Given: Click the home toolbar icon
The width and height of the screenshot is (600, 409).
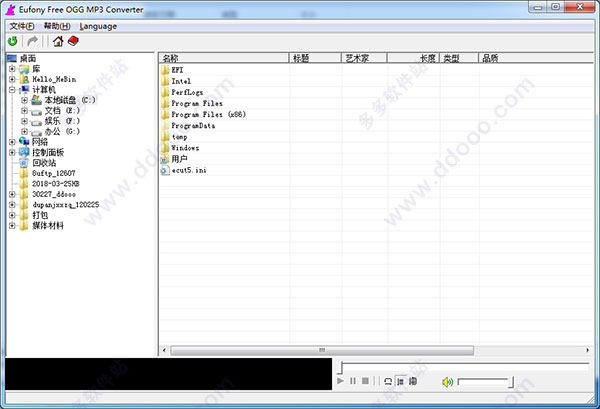Looking at the screenshot, I should 58,41.
